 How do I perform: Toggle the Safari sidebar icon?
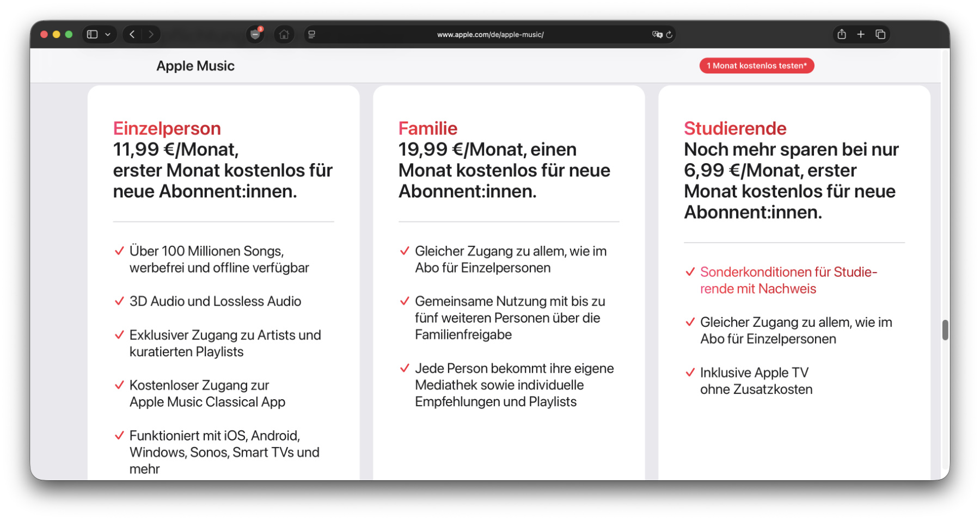point(92,34)
